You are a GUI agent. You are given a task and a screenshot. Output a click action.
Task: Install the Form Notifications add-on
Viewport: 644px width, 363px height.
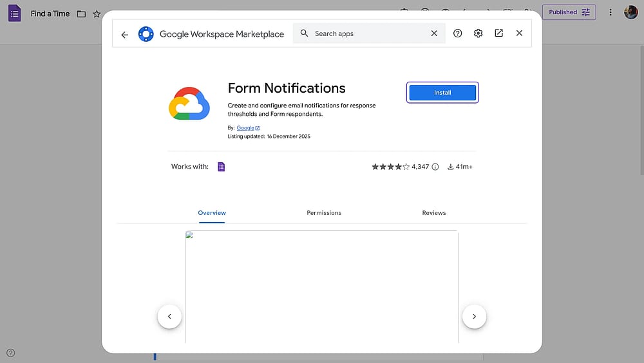[442, 93]
